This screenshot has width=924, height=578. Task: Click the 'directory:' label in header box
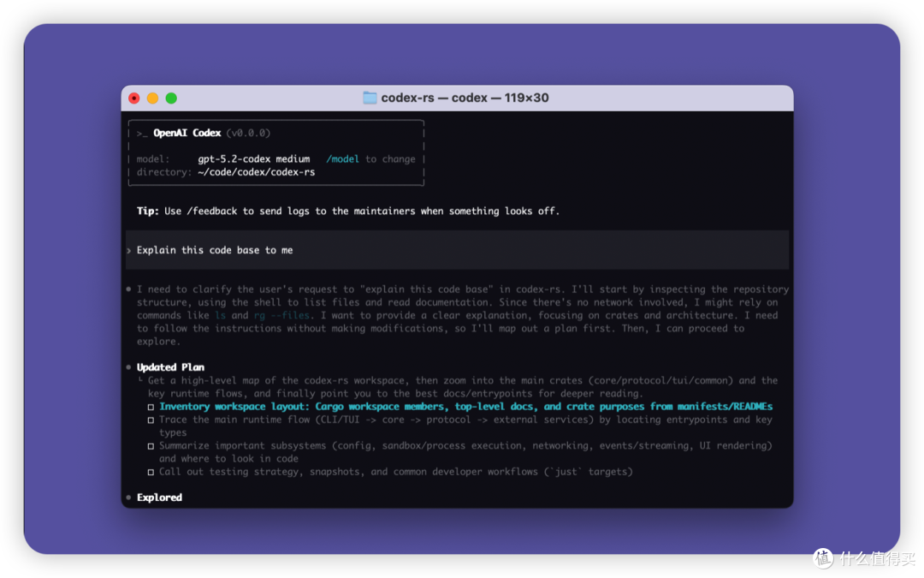click(x=163, y=172)
